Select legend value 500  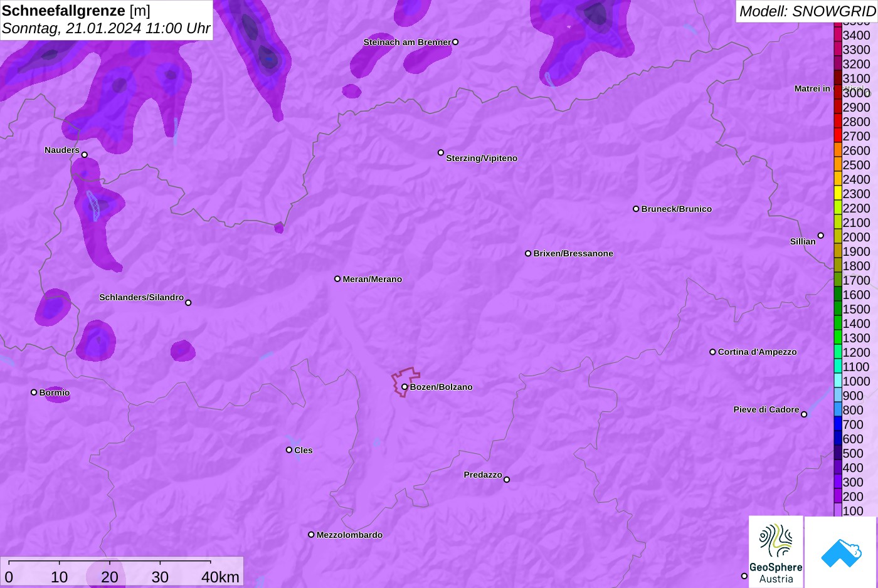(x=853, y=453)
